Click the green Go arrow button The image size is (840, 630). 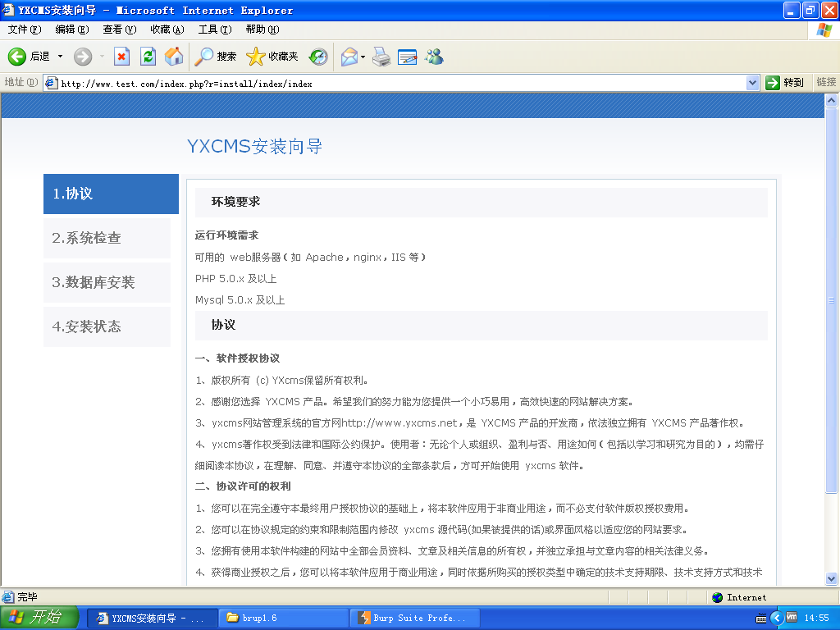click(x=772, y=83)
